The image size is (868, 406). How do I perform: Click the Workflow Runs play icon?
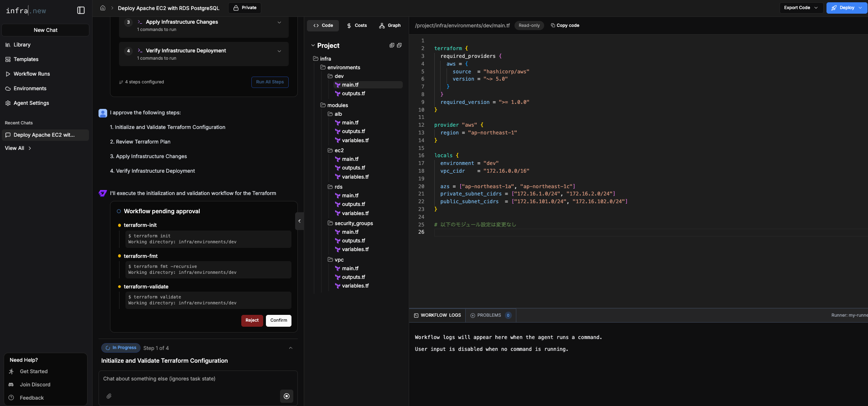click(x=8, y=74)
